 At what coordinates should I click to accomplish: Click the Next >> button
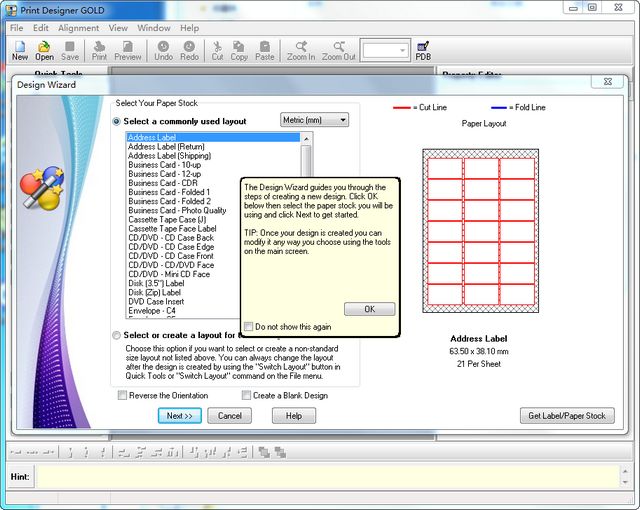point(180,416)
